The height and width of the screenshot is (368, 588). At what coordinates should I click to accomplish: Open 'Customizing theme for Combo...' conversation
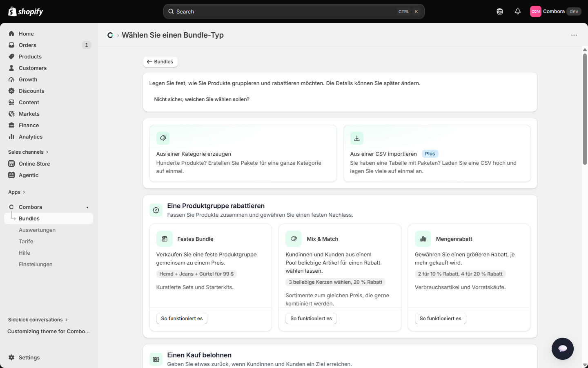click(x=49, y=331)
